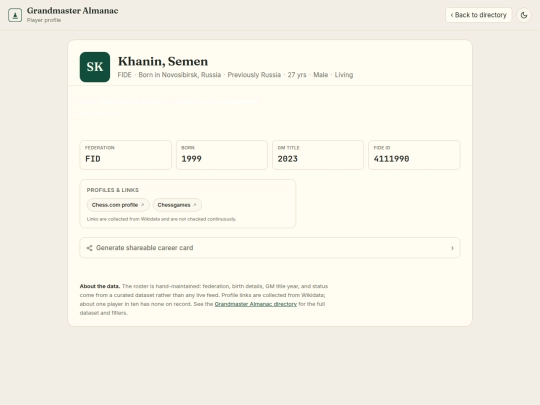Click the GM Title 2023 stat card
The height and width of the screenshot is (405, 540).
(318, 155)
